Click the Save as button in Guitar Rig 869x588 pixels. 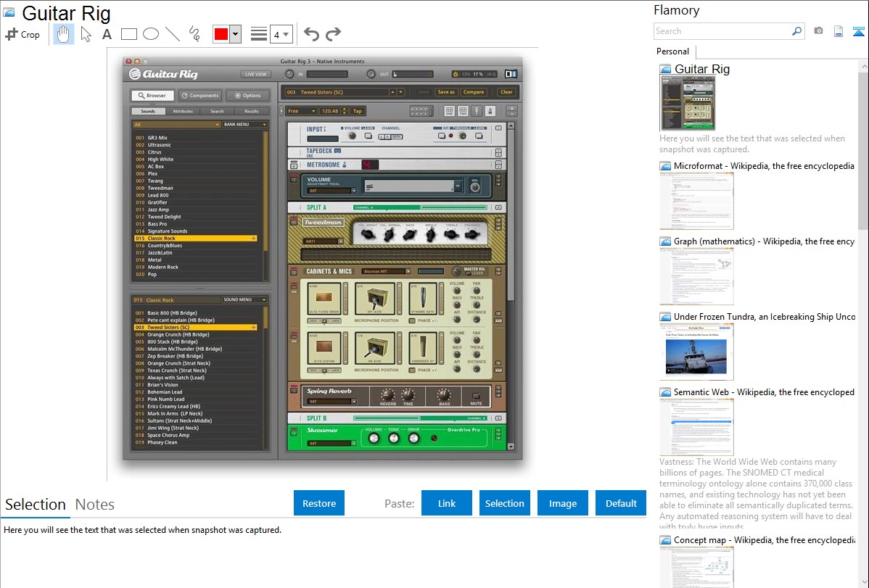(x=446, y=92)
